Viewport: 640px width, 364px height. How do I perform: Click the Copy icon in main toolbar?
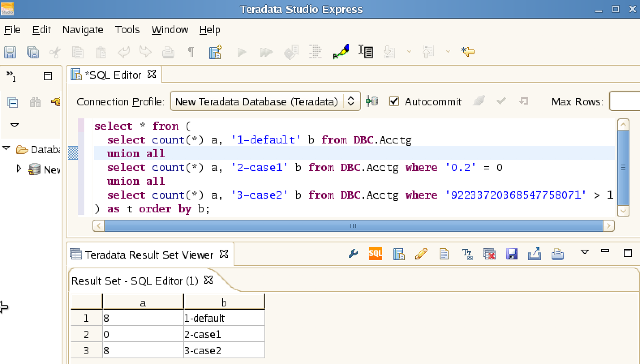78,52
